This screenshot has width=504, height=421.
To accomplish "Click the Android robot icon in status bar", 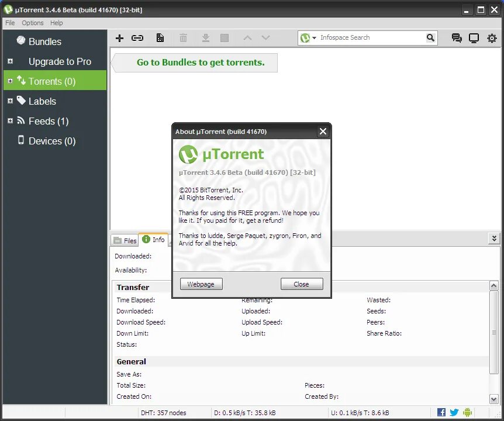I will tap(467, 412).
